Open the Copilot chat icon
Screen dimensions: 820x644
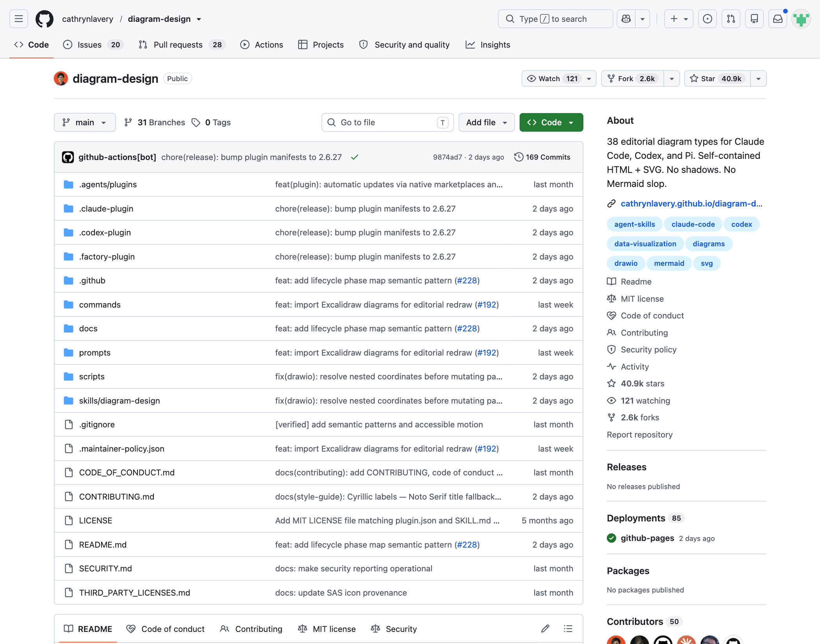click(626, 19)
